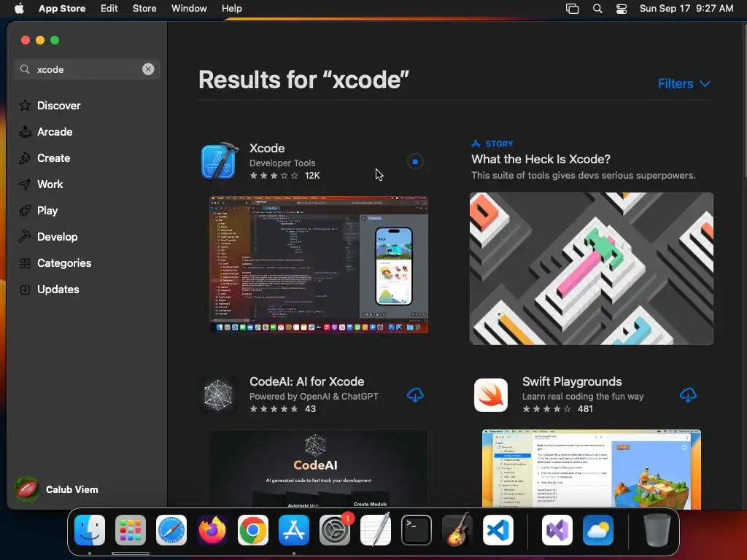
Task: Open Spotlight search in menu bar
Action: (x=597, y=9)
